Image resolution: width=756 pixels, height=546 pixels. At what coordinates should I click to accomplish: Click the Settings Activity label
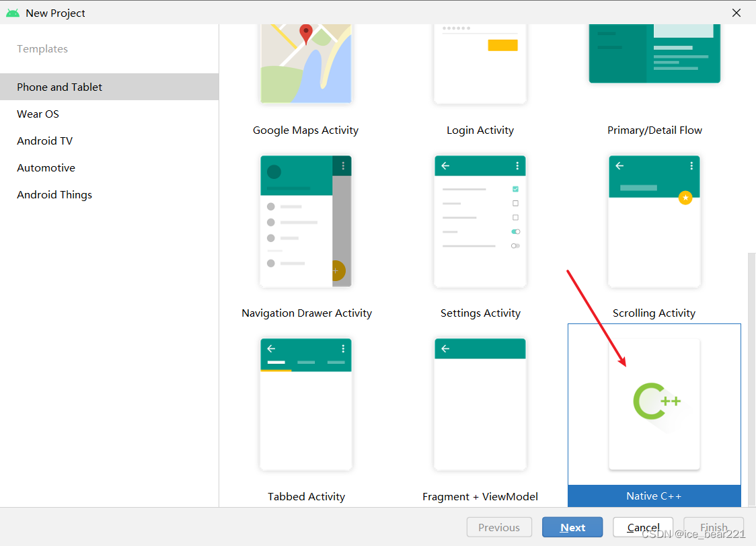point(480,313)
